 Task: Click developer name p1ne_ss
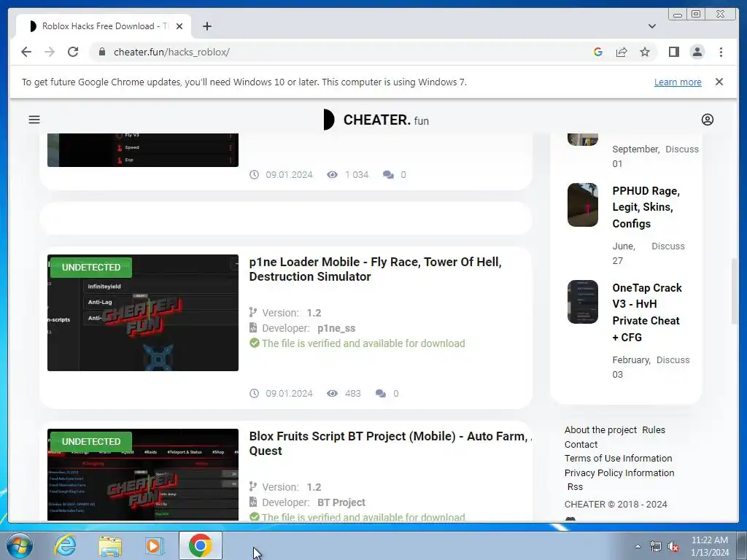pos(336,328)
